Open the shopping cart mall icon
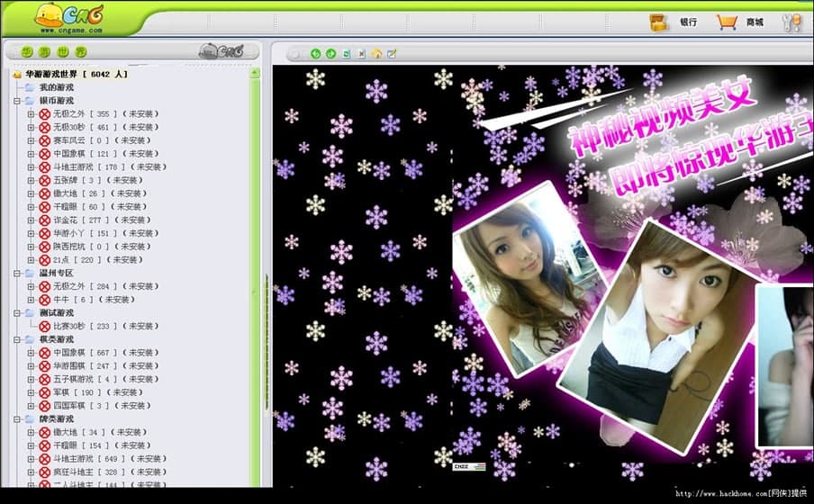814x504 pixels. 727,22
